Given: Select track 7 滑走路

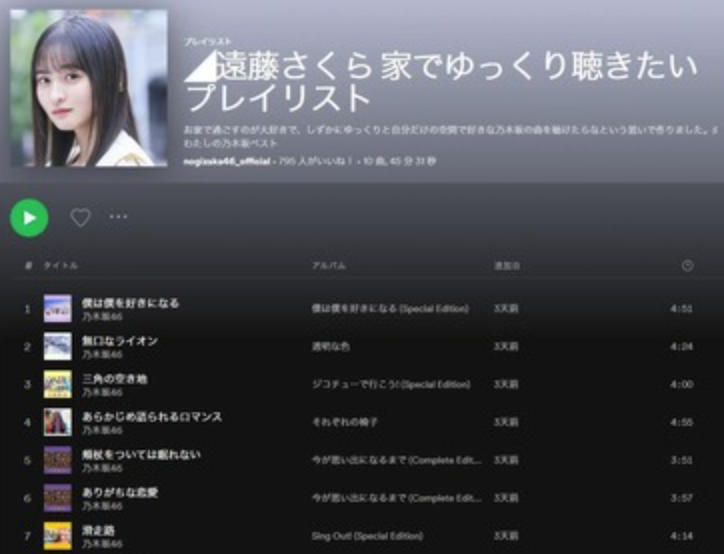Looking at the screenshot, I should (98, 530).
